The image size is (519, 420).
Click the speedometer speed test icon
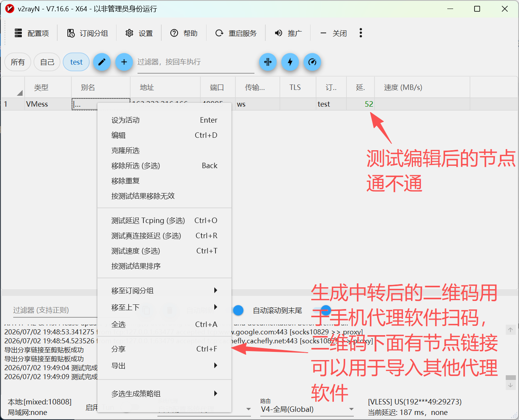click(312, 62)
